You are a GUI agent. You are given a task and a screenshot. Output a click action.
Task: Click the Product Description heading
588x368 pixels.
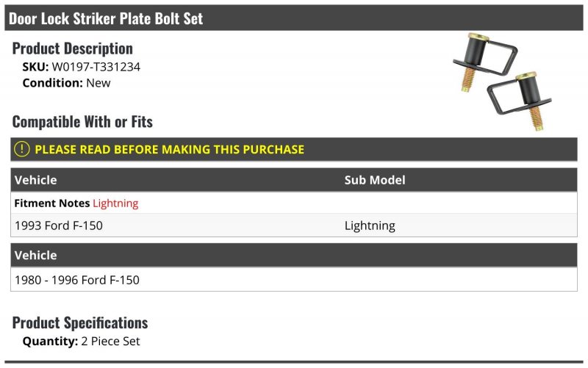click(x=72, y=48)
